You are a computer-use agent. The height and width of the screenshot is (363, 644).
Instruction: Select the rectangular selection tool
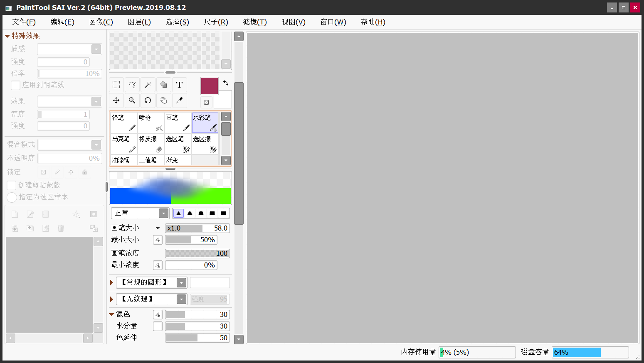[x=116, y=85]
